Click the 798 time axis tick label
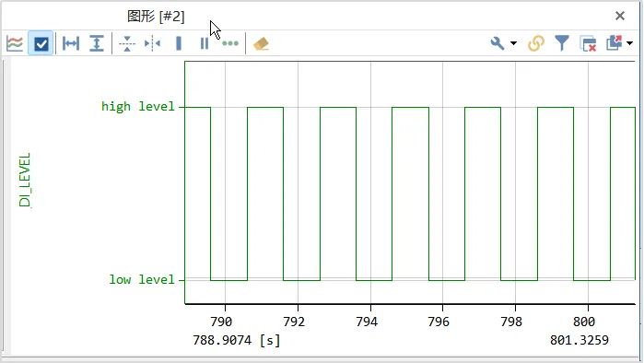 (511, 322)
